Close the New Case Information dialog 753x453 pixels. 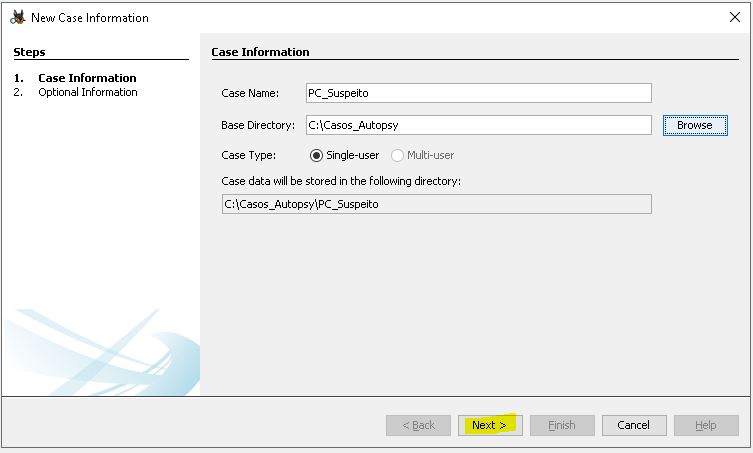[735, 17]
